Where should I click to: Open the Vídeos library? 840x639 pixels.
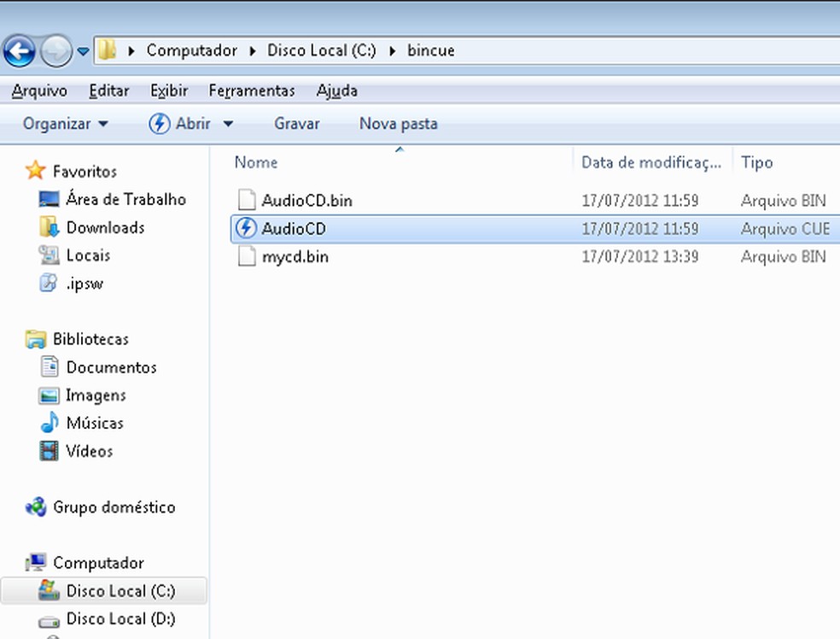pos(90,451)
